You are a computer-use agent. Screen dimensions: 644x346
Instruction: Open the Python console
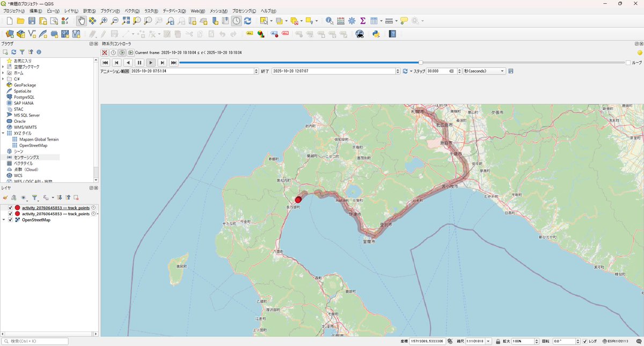[x=376, y=34]
